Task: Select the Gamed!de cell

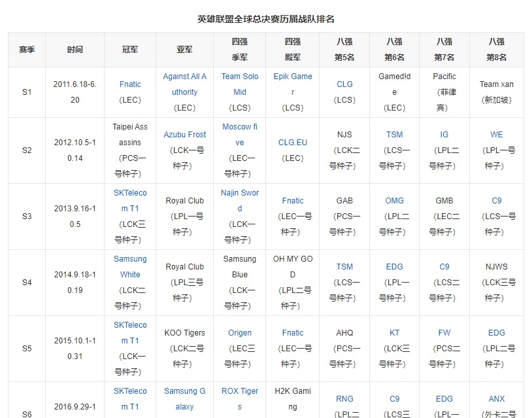Action: [394, 92]
